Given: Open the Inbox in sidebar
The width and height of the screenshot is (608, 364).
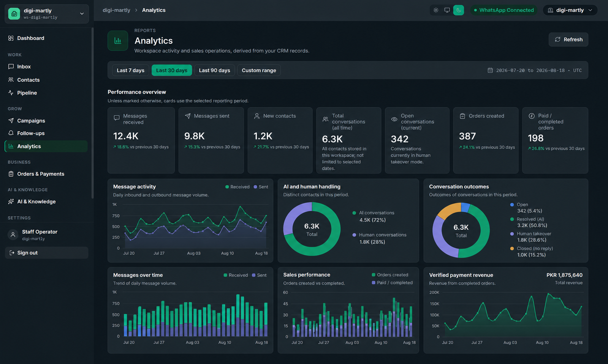Looking at the screenshot, I should 46,67.
